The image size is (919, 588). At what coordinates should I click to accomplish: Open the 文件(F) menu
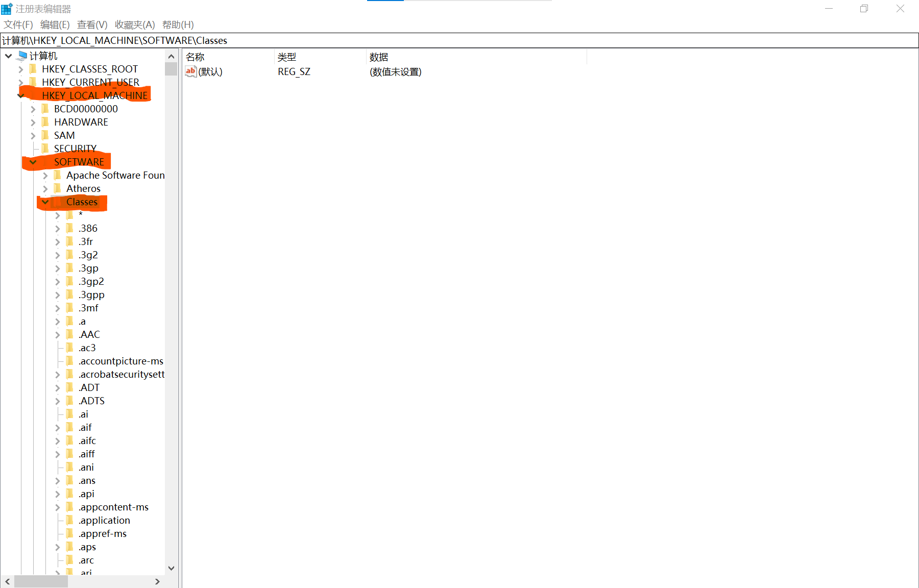pos(18,24)
